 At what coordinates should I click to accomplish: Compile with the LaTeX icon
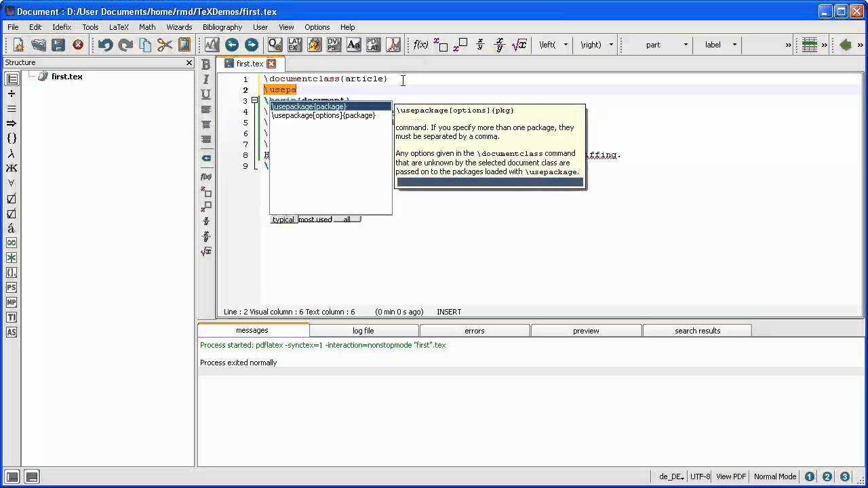point(294,45)
